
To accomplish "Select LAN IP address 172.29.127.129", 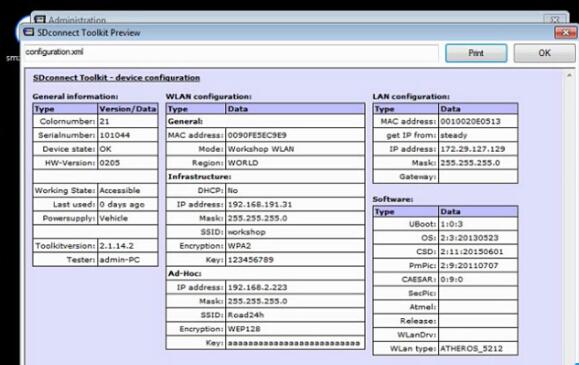I will 472,149.
